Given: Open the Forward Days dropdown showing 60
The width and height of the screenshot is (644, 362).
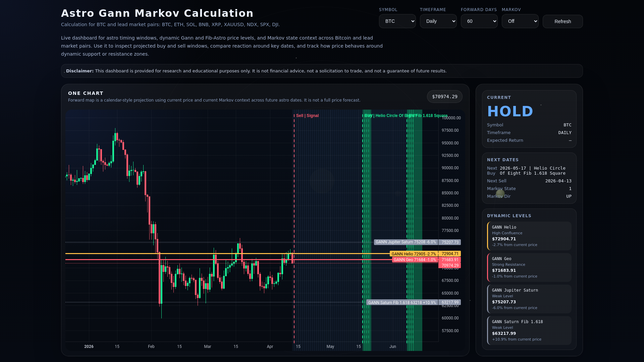Looking at the screenshot, I should (x=479, y=21).
